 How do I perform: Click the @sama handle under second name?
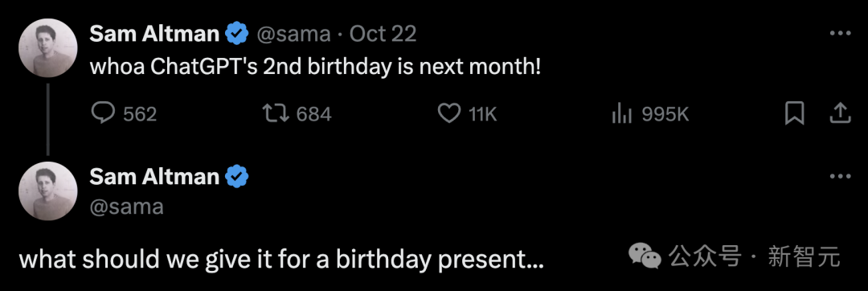(x=126, y=207)
